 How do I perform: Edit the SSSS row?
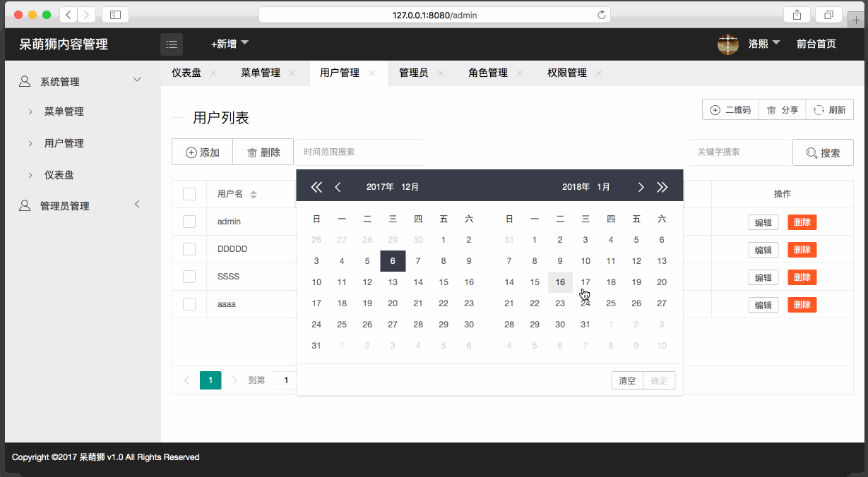pyautogui.click(x=763, y=277)
